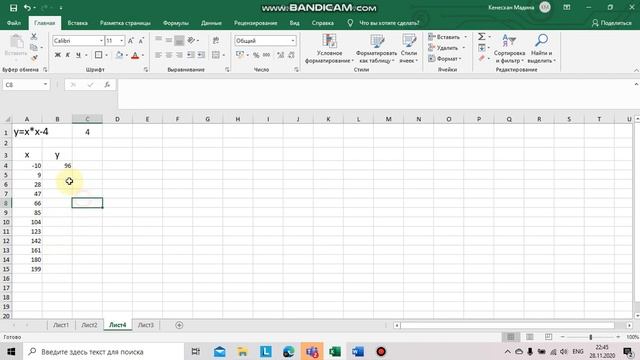Click the Decrease Font Size icon
640x360 pixels.
pos(141,41)
